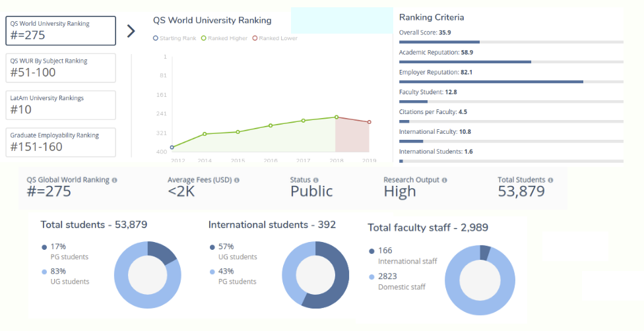Click the light 83% UG students legend dot
644x331 pixels.
tap(44, 272)
